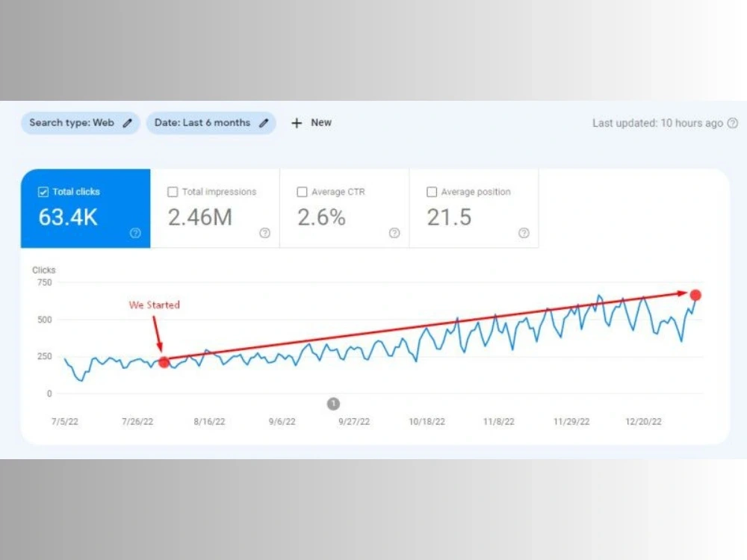Click the 500 y-axis label
Screen dimensions: 747x560
tap(44, 320)
